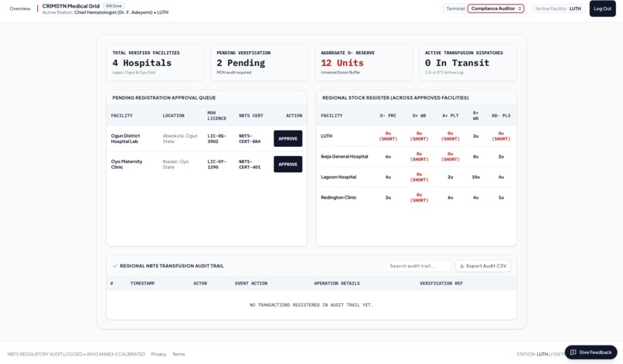Click the OPERATION DETAILS column header
This screenshot has height=364, width=623.
(x=336, y=284)
